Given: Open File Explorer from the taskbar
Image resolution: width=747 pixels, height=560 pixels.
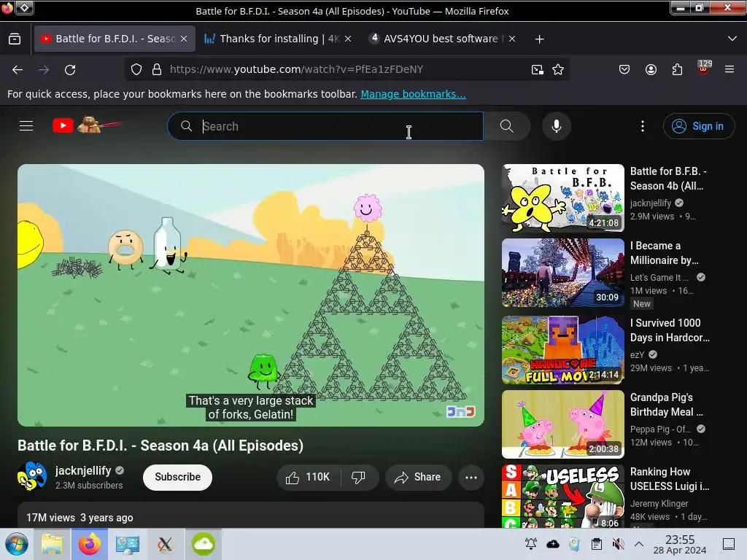Looking at the screenshot, I should click(x=52, y=544).
